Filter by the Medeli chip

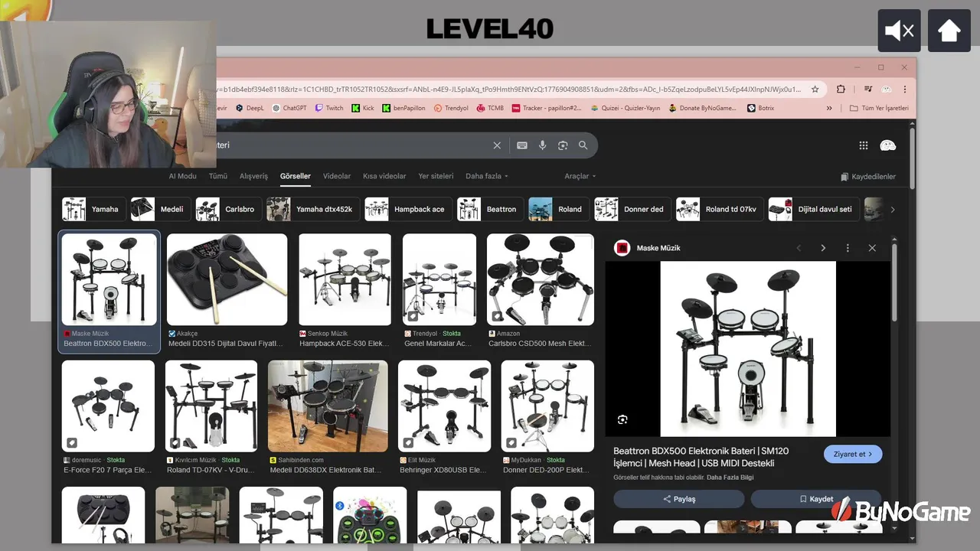pos(161,209)
